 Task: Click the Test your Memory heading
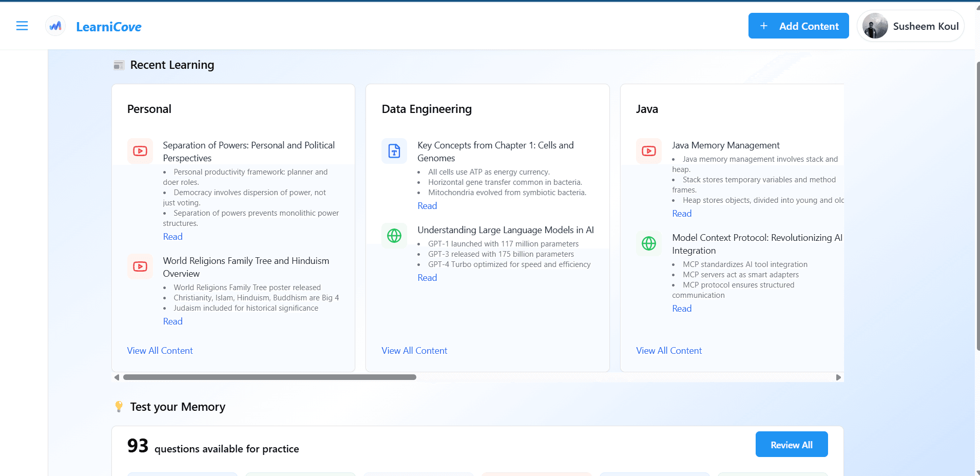point(178,407)
